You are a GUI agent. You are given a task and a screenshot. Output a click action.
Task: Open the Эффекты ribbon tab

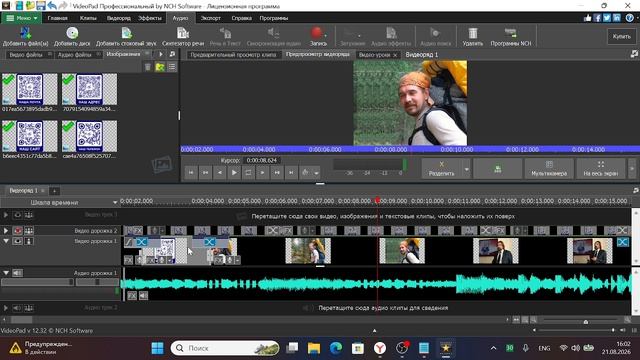(150, 18)
